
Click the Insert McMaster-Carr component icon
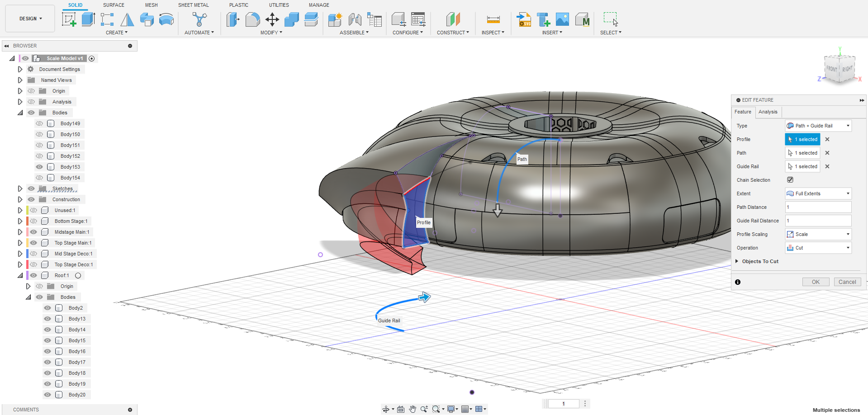click(x=583, y=19)
